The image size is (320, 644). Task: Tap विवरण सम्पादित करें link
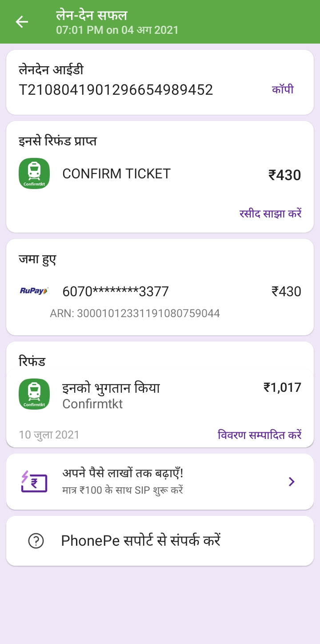[x=260, y=435]
